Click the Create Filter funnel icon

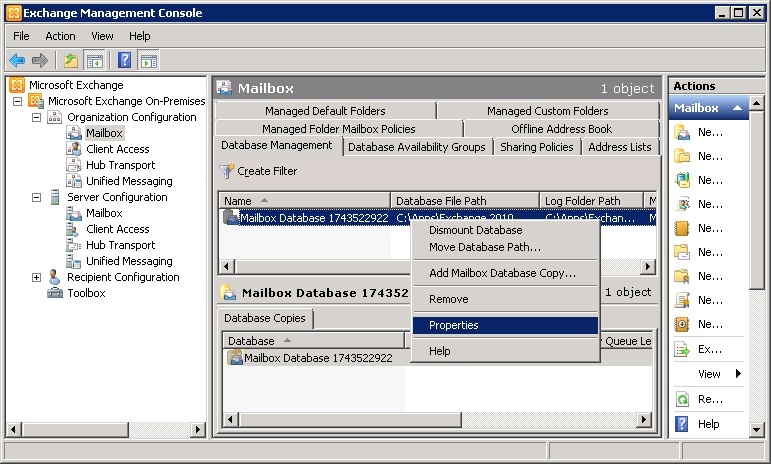227,171
